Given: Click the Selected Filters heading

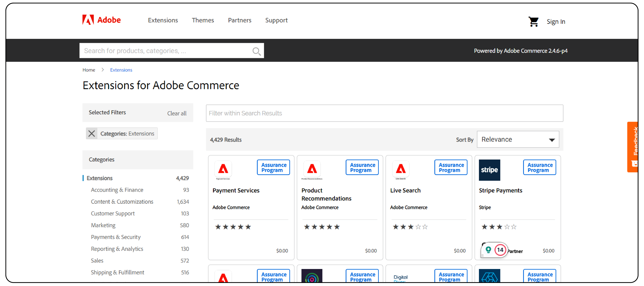Looking at the screenshot, I should coord(107,113).
